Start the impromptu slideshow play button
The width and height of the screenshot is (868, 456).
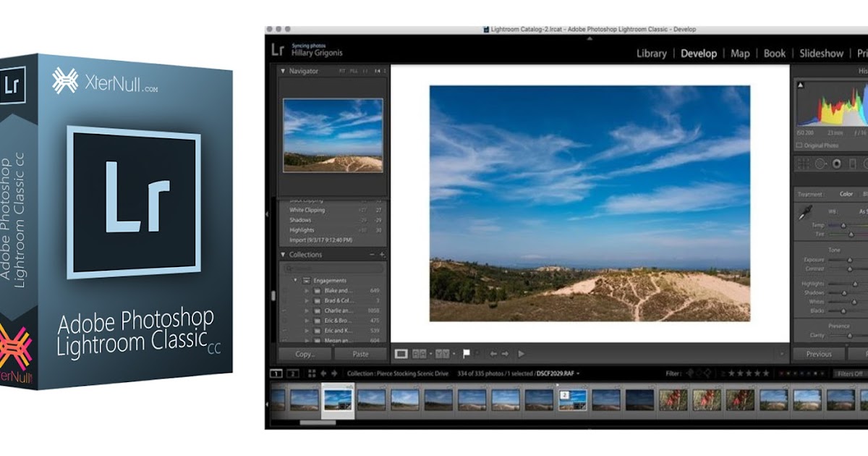click(x=521, y=354)
